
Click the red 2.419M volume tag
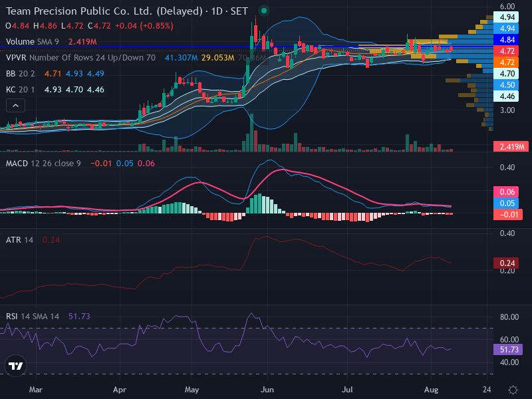point(511,146)
